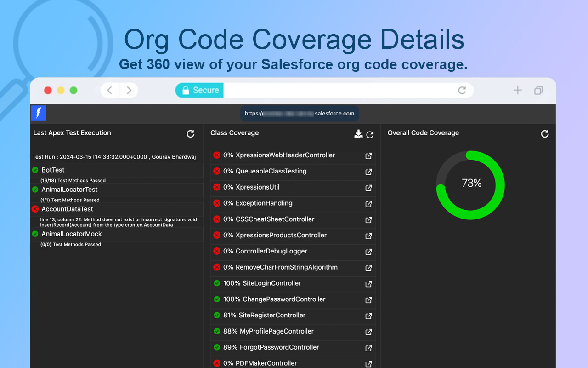The width and height of the screenshot is (588, 368).
Task: Open SiteLoginController external link icon
Action: 368,284
